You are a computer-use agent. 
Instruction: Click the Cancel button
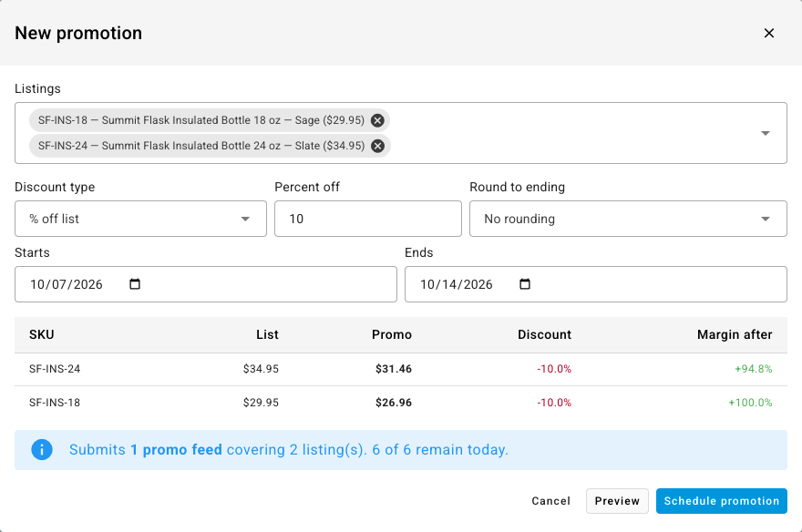tap(550, 501)
